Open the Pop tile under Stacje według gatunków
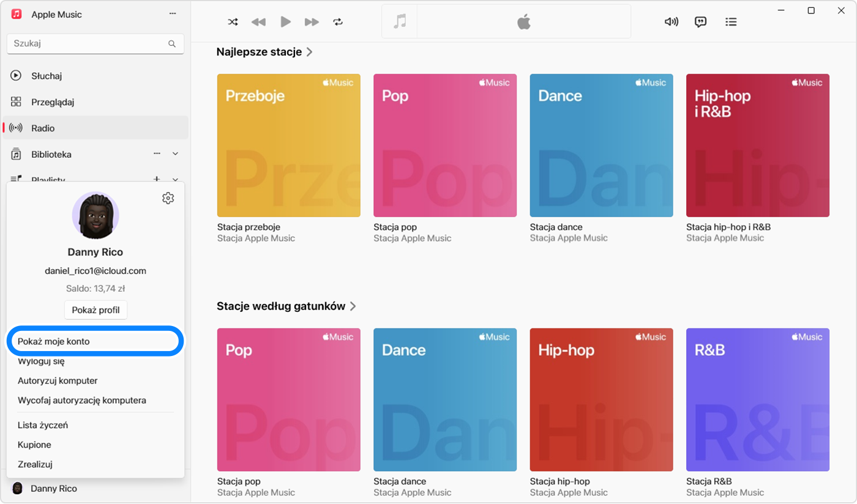 288,400
